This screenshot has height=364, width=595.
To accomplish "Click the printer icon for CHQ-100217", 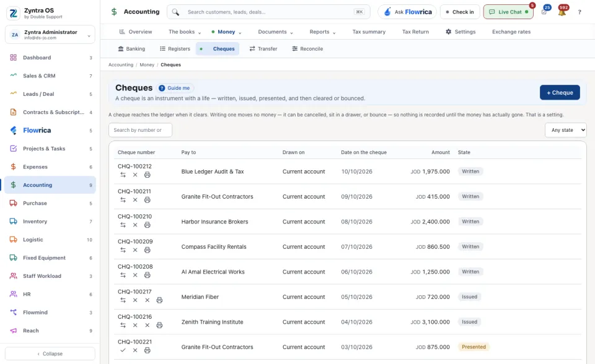I will [159, 300].
